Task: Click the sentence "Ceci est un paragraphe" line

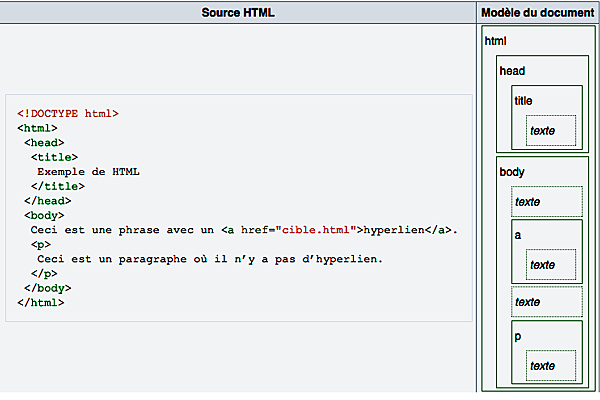Action: 210,259
